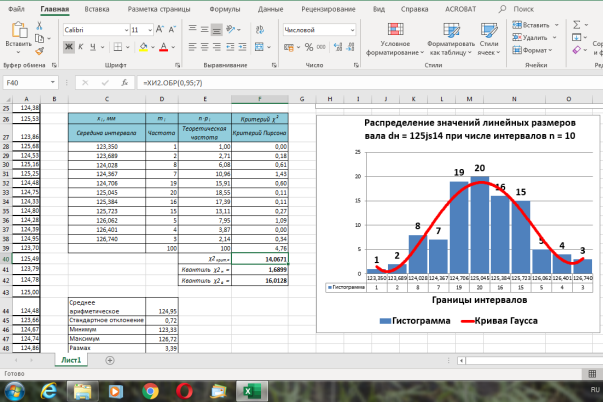Viewport: 603px width, 402px height.
Task: Click Merge and Center icon
Action: click(260, 47)
